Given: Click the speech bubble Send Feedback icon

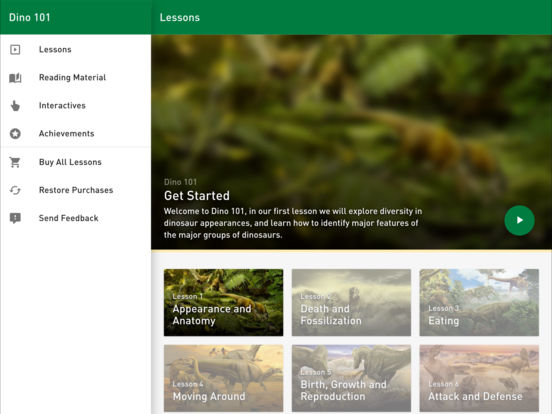Looking at the screenshot, I should (15, 218).
